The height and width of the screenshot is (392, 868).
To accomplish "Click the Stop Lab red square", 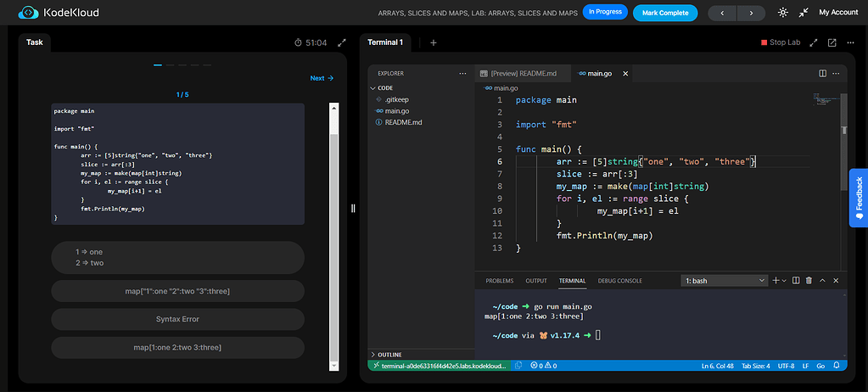I will 764,42.
